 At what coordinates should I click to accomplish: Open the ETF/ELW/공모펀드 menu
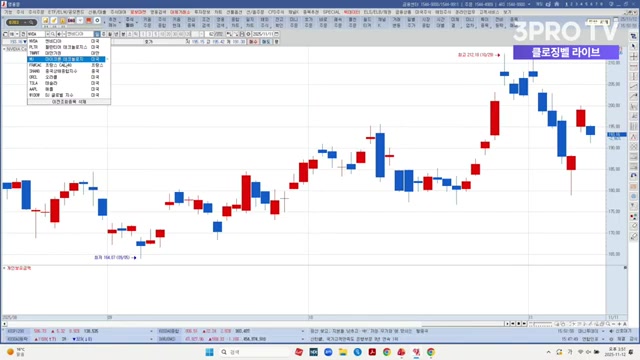66,12
